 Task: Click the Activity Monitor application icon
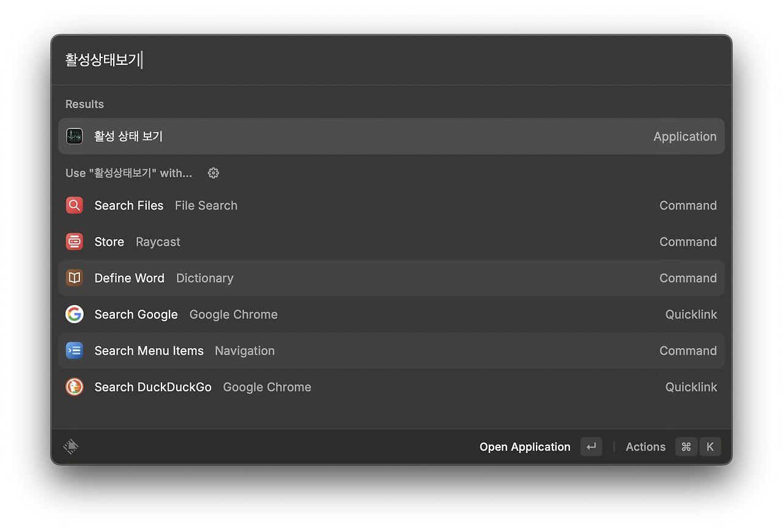coord(74,136)
